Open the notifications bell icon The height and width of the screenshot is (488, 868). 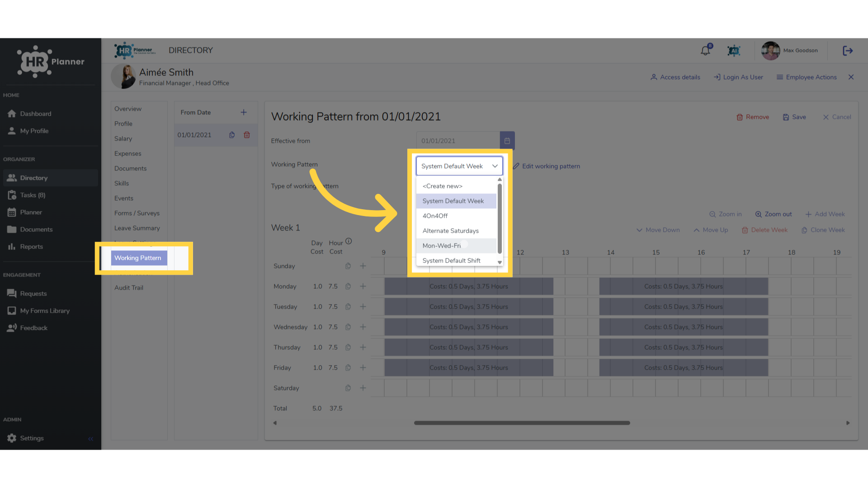[705, 51]
